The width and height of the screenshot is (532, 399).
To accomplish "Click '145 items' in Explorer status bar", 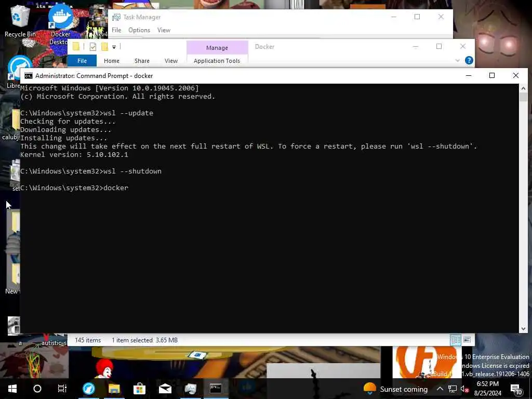I will tap(88, 340).
